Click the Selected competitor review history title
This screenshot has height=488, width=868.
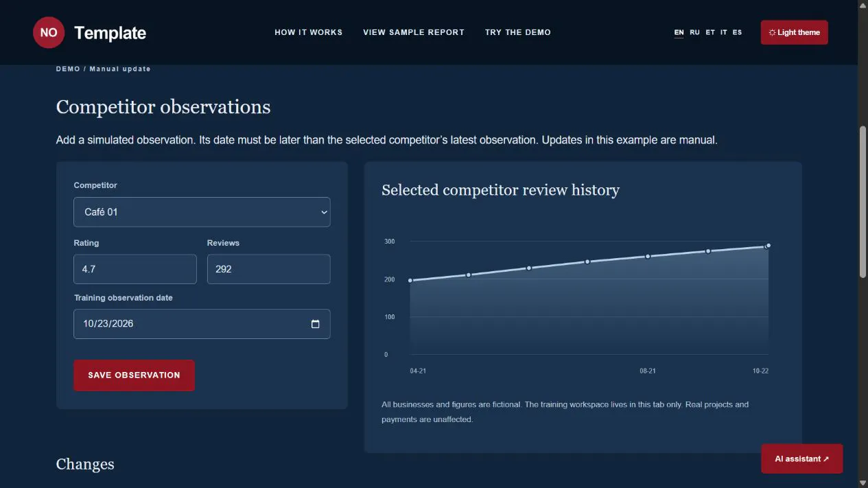tap(500, 190)
